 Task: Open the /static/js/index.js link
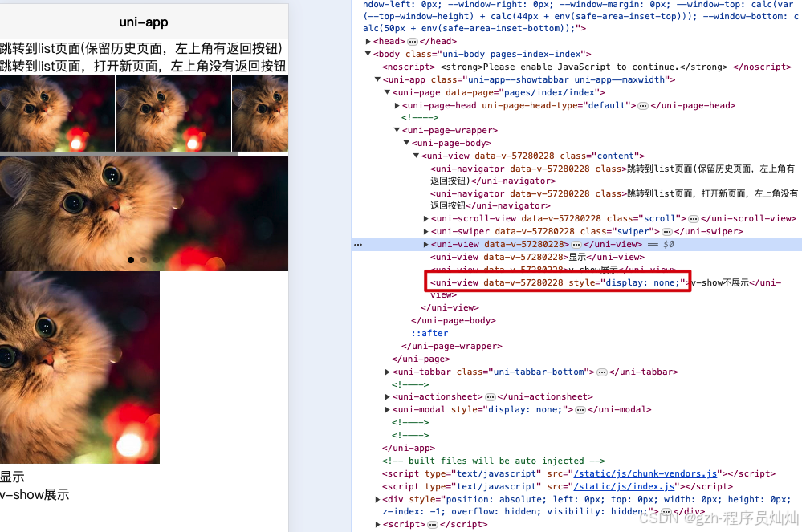(x=624, y=486)
